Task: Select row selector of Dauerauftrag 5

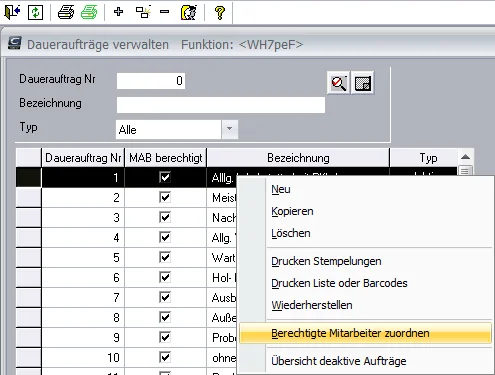Action: (x=29, y=257)
